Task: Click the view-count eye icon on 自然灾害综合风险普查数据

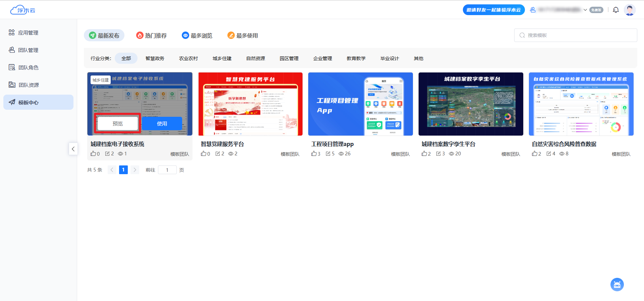Action: point(562,154)
